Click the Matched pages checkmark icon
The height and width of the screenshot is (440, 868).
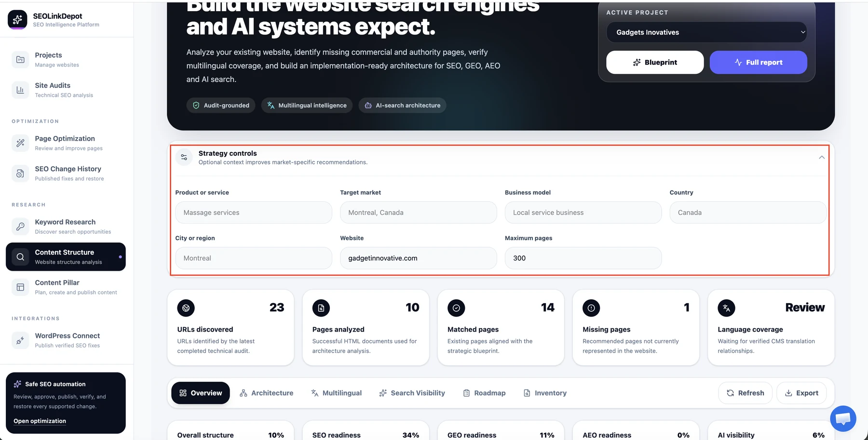click(456, 308)
